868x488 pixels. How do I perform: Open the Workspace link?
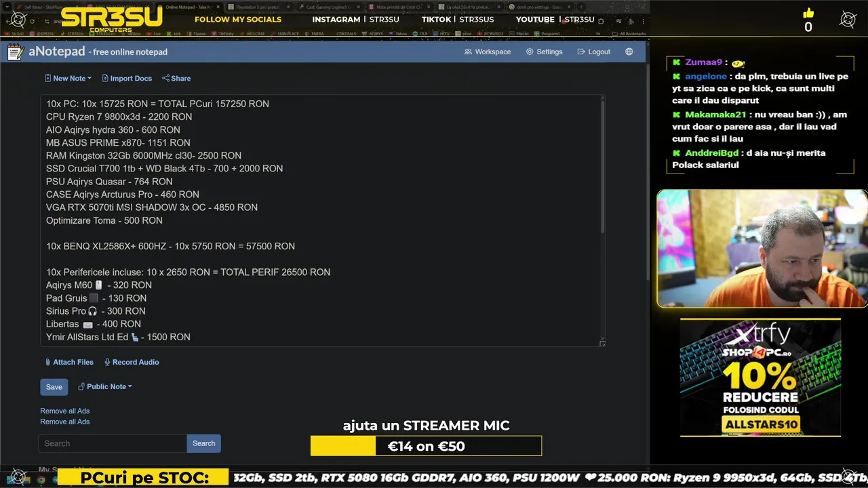[488, 52]
